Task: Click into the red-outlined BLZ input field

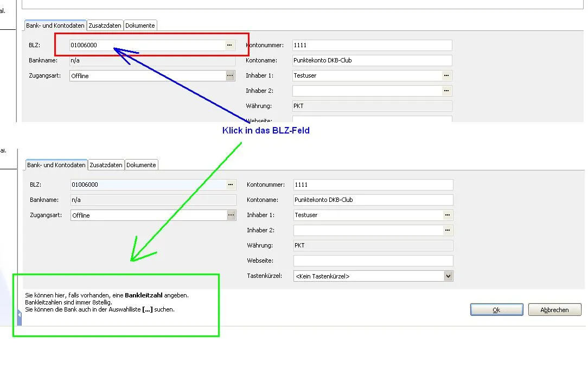Action: 146,45
